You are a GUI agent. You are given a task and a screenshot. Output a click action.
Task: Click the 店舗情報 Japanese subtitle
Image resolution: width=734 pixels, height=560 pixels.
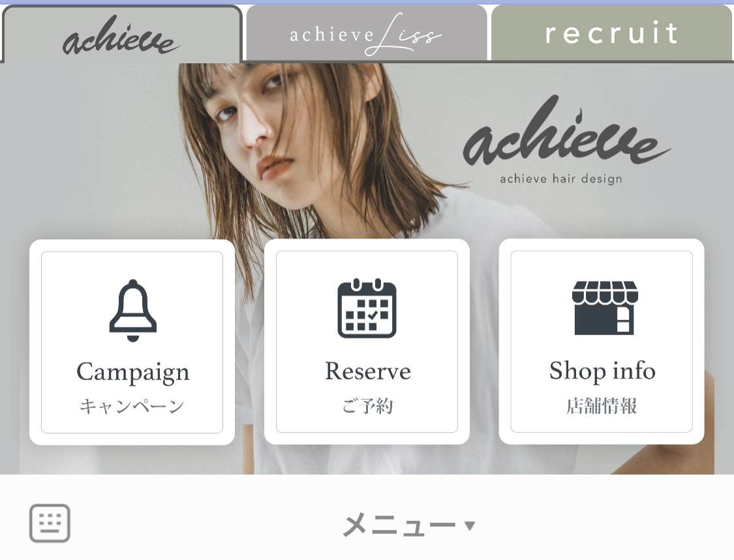(602, 405)
